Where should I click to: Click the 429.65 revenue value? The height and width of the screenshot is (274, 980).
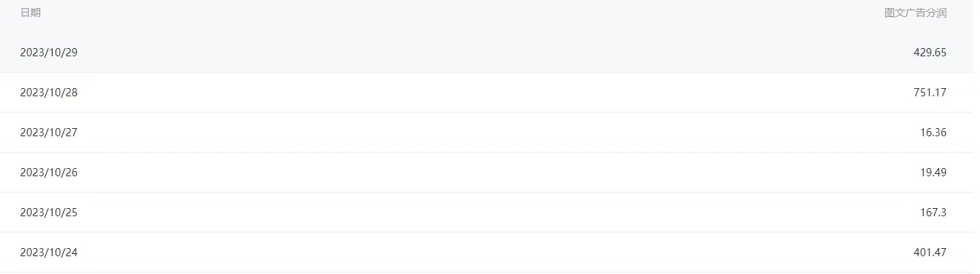[x=930, y=53]
